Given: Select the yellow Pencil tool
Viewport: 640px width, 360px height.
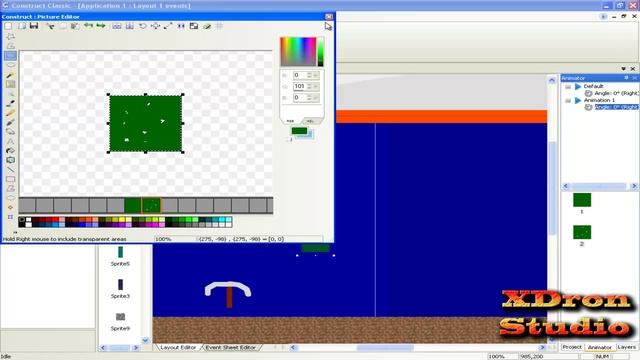Looking at the screenshot, I should pyautogui.click(x=11, y=113).
